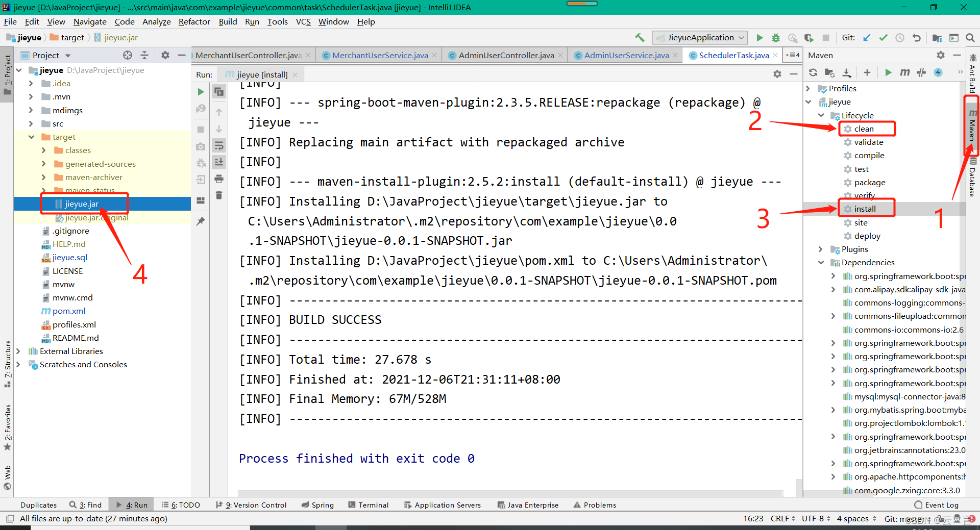Image resolution: width=980 pixels, height=530 pixels.
Task: Click the Build Project hammer icon
Action: click(640, 38)
